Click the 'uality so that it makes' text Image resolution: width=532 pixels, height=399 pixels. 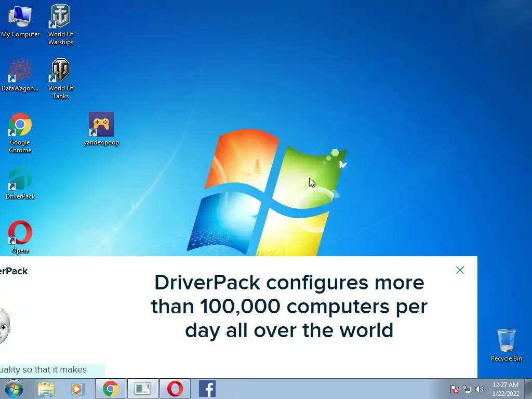[44, 369]
